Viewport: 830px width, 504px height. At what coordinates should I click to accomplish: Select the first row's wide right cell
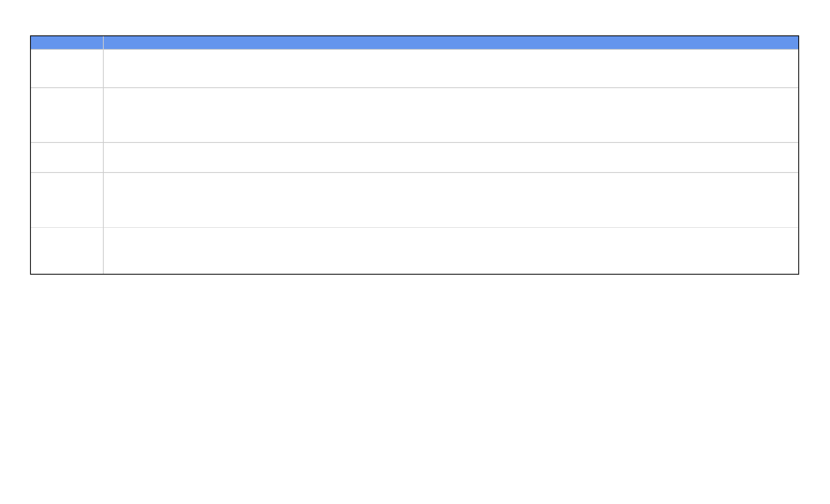point(451,69)
